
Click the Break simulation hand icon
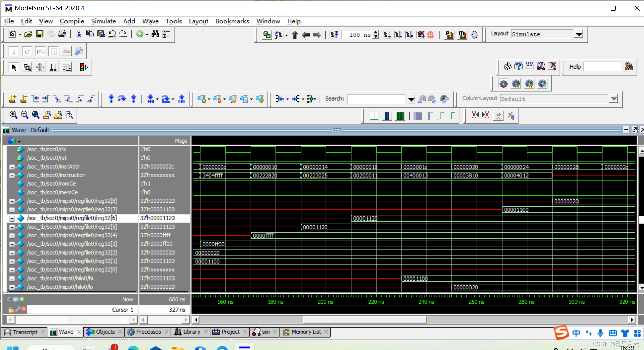point(474,35)
